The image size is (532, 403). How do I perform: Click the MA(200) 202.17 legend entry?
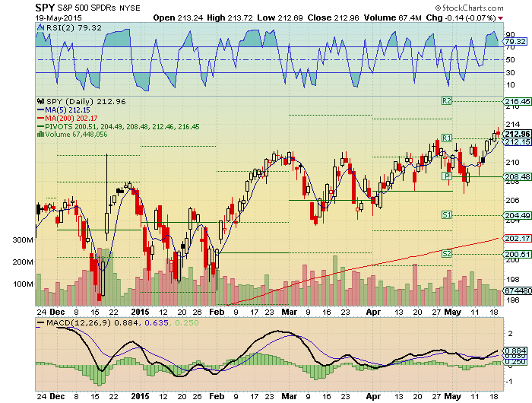[x=71, y=118]
